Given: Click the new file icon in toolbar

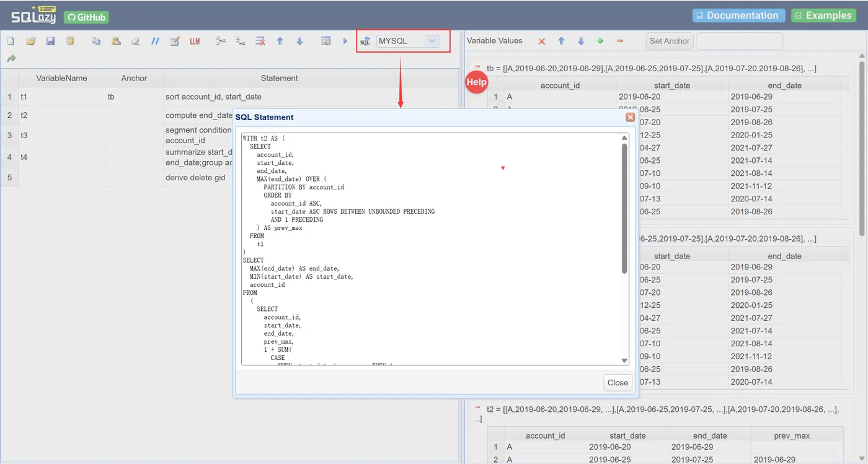Looking at the screenshot, I should [11, 41].
